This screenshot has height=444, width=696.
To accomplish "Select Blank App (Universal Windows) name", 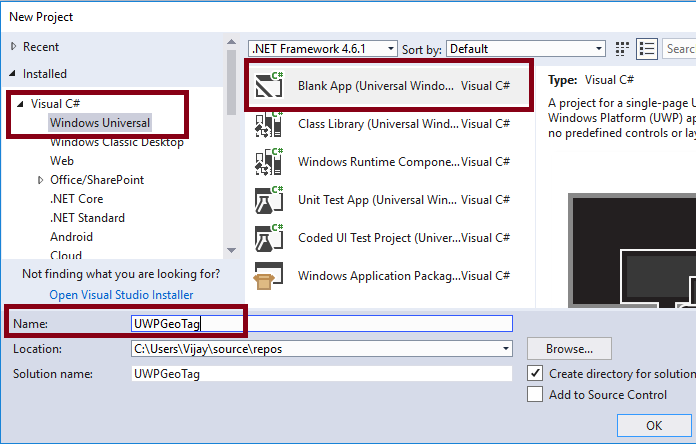I will [376, 86].
